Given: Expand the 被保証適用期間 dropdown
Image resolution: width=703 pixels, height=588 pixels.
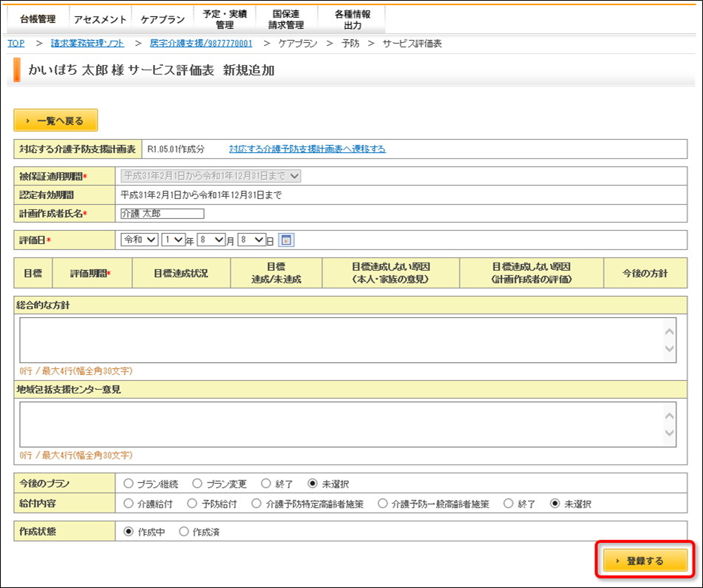Looking at the screenshot, I should (211, 176).
